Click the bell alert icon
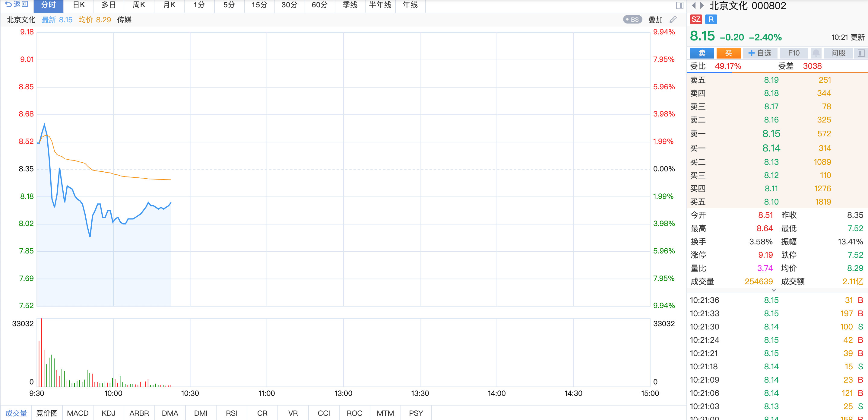Image resolution: width=868 pixels, height=420 pixels. (x=816, y=53)
